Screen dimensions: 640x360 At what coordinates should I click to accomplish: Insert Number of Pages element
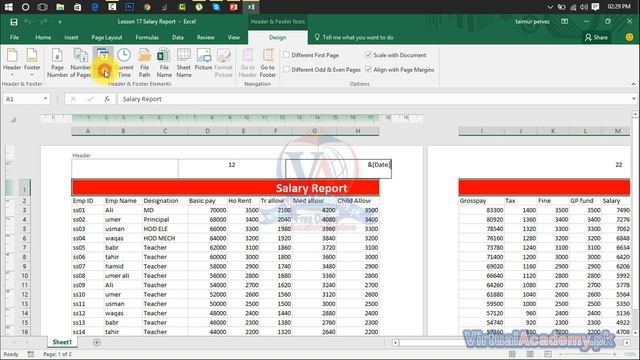(x=80, y=63)
